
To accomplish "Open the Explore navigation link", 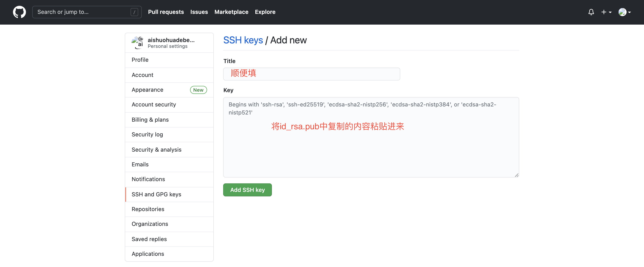I will 265,12.
